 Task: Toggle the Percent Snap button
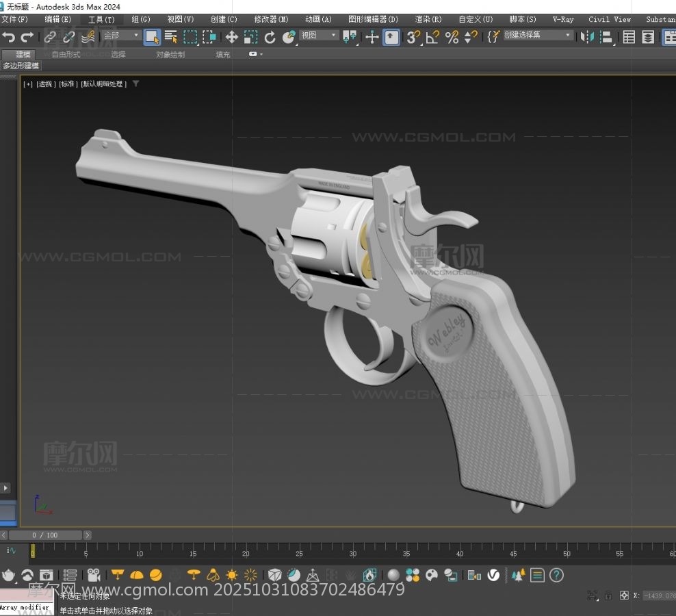pyautogui.click(x=452, y=37)
